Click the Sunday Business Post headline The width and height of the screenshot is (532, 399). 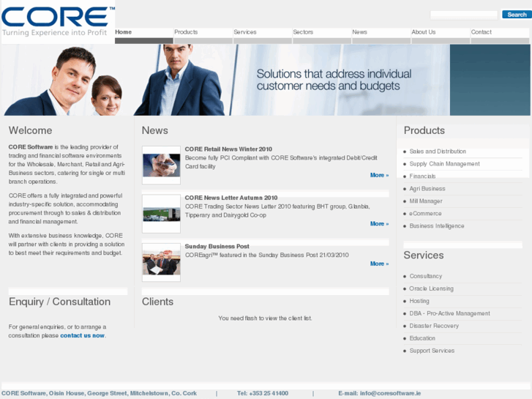(x=217, y=246)
